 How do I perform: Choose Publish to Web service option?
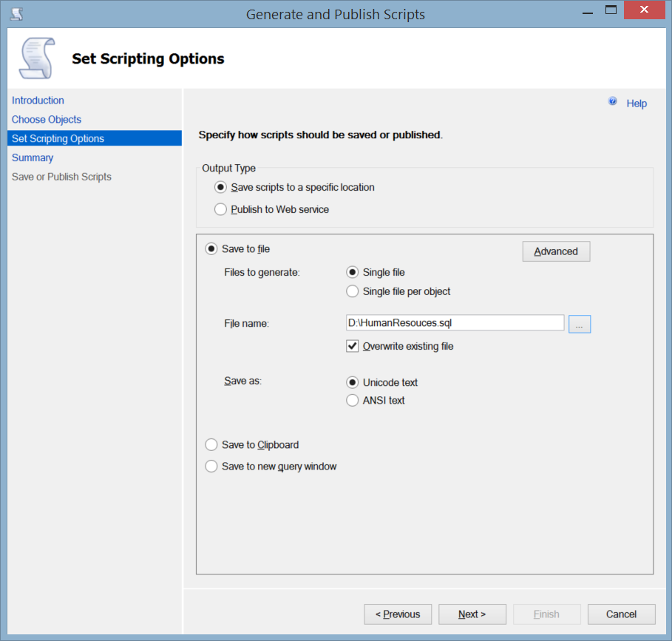pos(220,210)
